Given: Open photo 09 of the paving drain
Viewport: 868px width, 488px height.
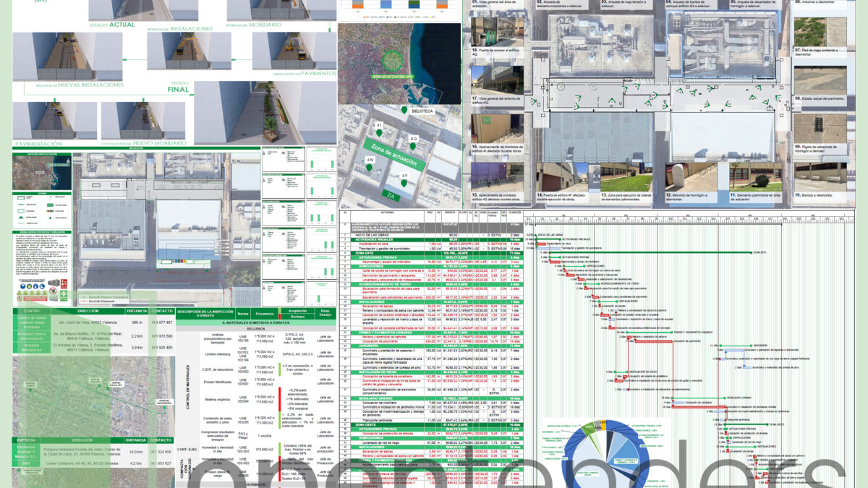Looking at the screenshot, I should pyautogui.click(x=820, y=129).
